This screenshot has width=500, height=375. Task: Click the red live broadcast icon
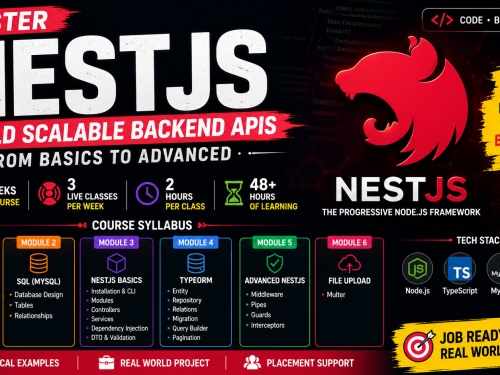click(49, 193)
